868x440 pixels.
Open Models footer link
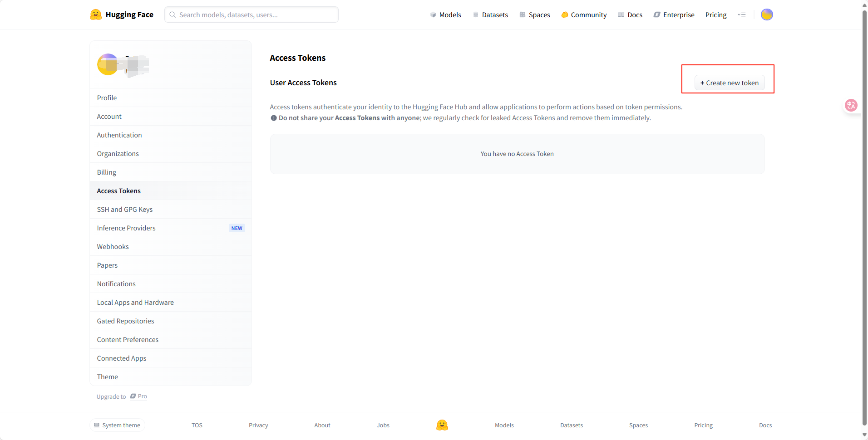coord(504,425)
